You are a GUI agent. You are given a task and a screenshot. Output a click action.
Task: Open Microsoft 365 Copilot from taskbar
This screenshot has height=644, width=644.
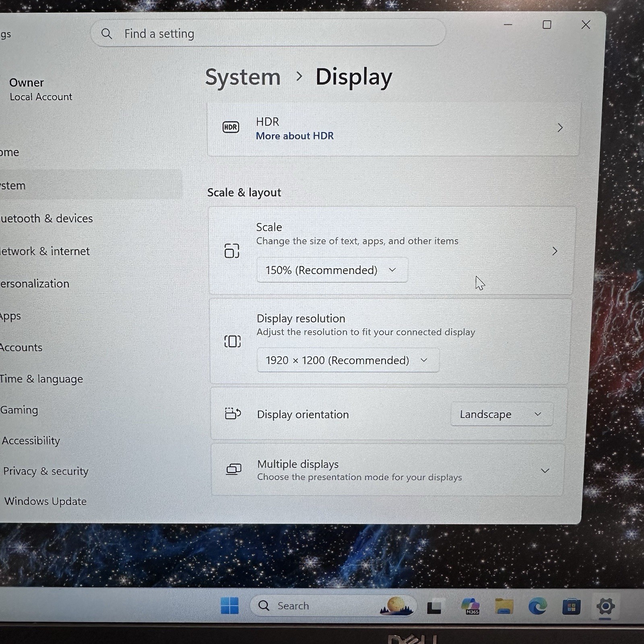pyautogui.click(x=470, y=606)
